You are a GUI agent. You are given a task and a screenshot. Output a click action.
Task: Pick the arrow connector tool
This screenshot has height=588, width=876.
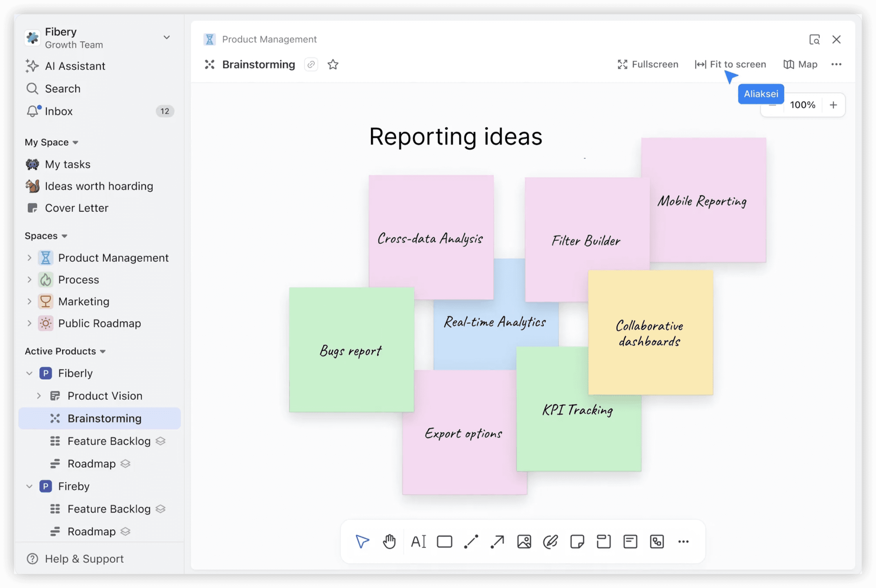tap(498, 542)
